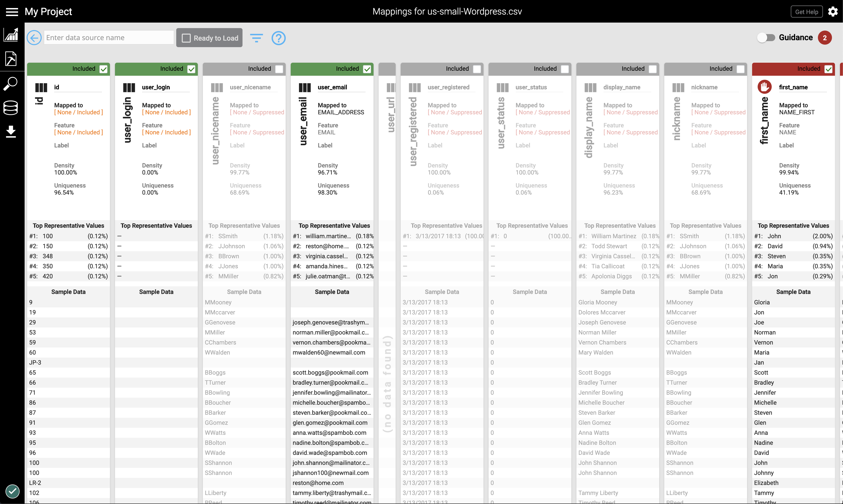Open the filter icon in toolbar
843x504 pixels.
coord(256,38)
